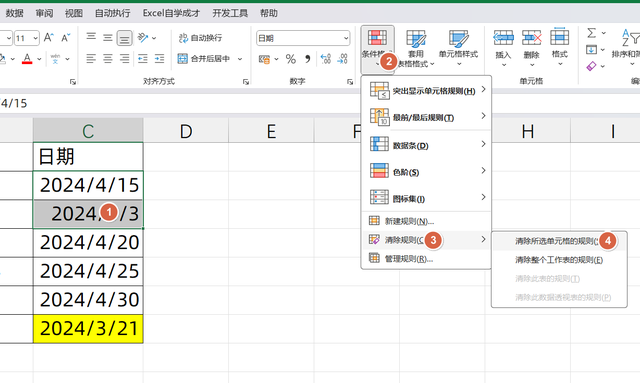
Task: Click the decrease font size icon
Action: click(x=65, y=38)
